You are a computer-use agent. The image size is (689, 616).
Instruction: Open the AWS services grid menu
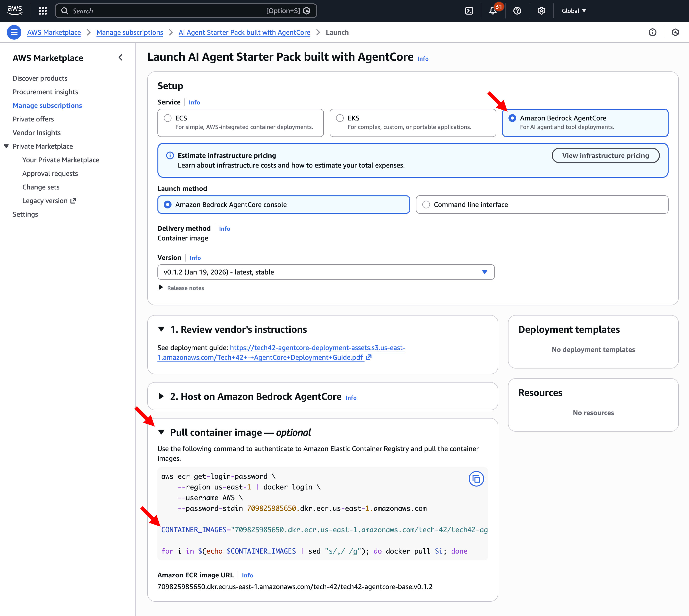[43, 11]
